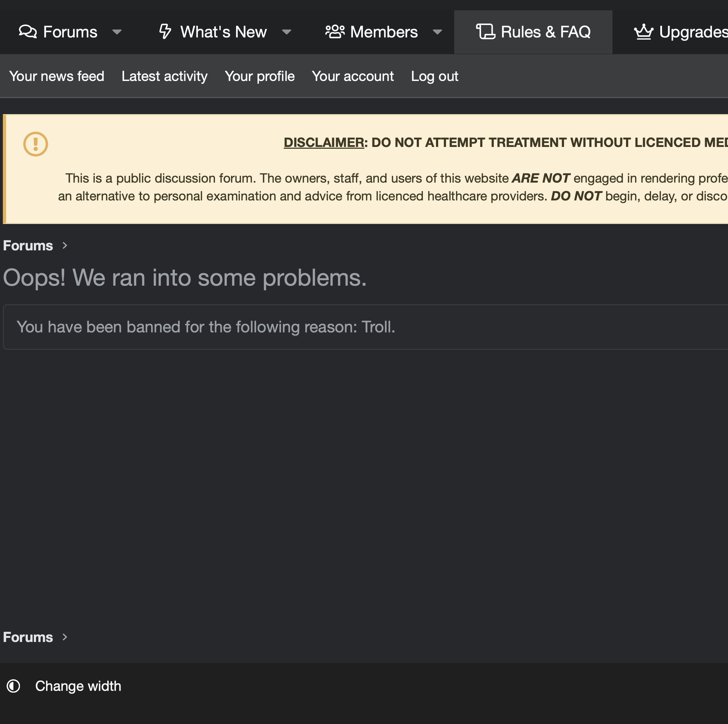Click the underlined DISCLAIMER link

coord(324,142)
